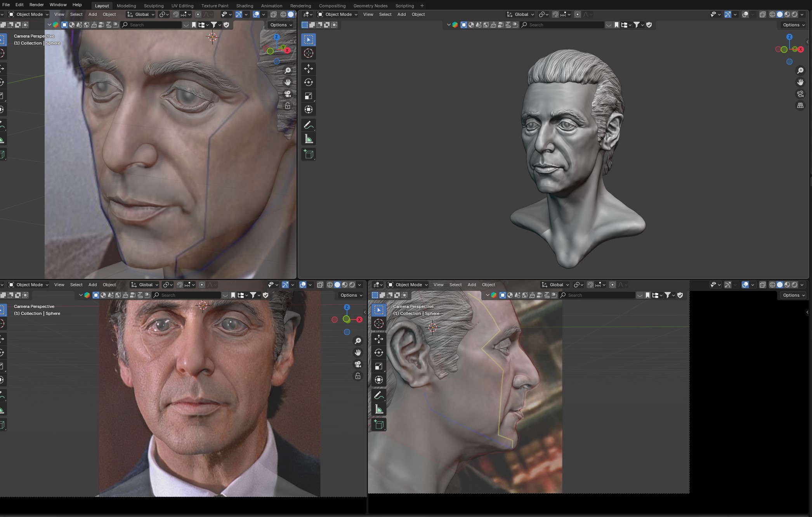
Task: Expand the Options dropdown in top-left viewport
Action: coord(281,25)
